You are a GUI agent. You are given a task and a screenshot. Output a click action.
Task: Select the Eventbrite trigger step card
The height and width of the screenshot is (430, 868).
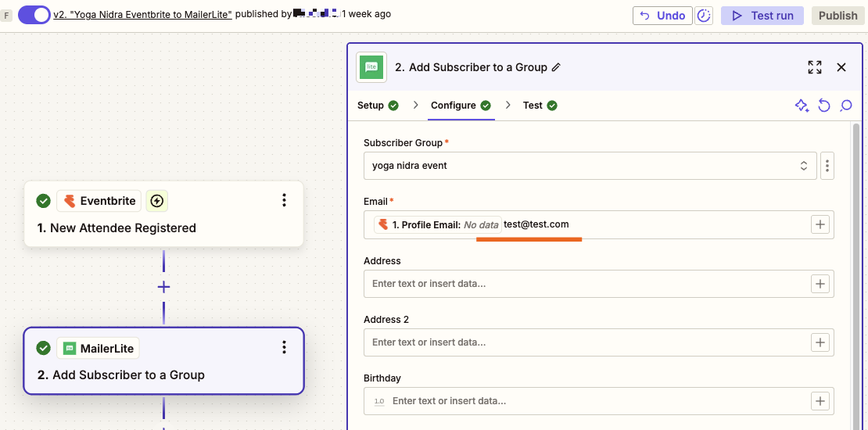164,213
